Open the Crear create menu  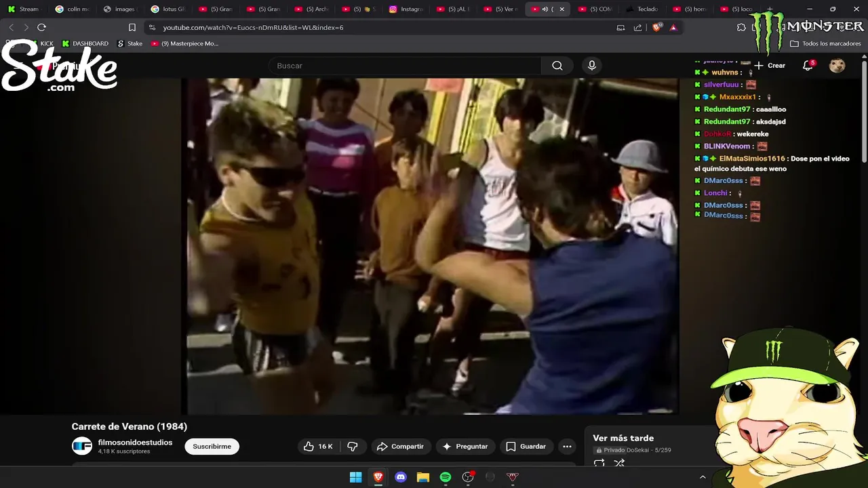(x=770, y=66)
